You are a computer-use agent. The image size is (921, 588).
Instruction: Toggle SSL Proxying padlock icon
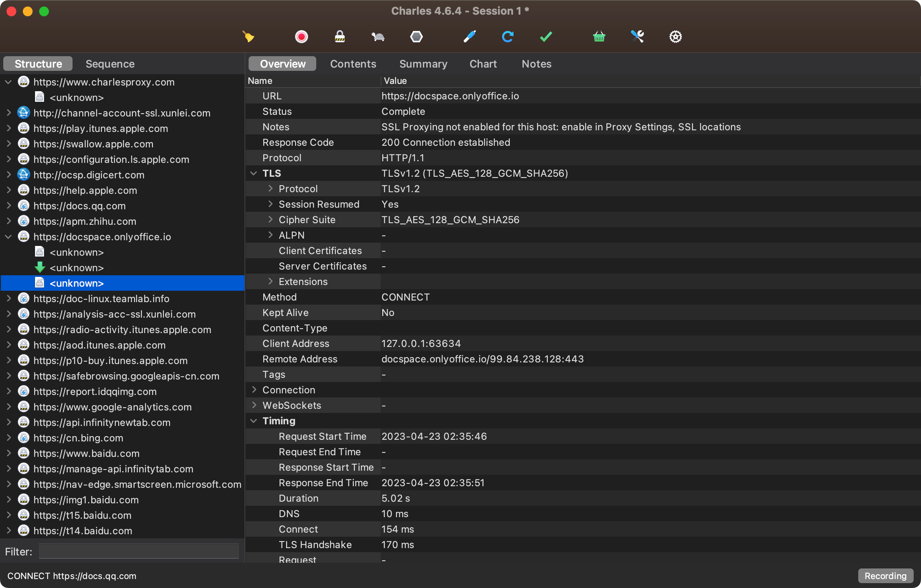click(x=339, y=37)
